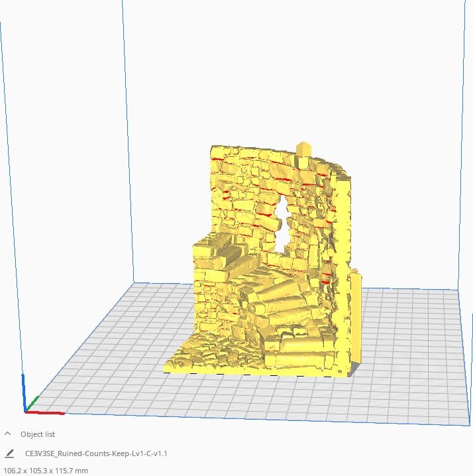
Task: Click the axis origin at the build plate corner
Action: pyautogui.click(x=26, y=410)
